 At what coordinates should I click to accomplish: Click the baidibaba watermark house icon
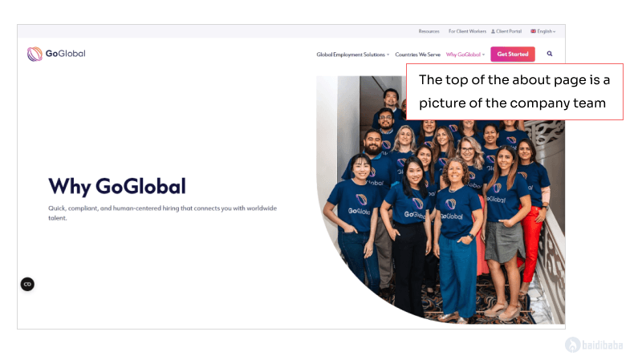[573, 345]
